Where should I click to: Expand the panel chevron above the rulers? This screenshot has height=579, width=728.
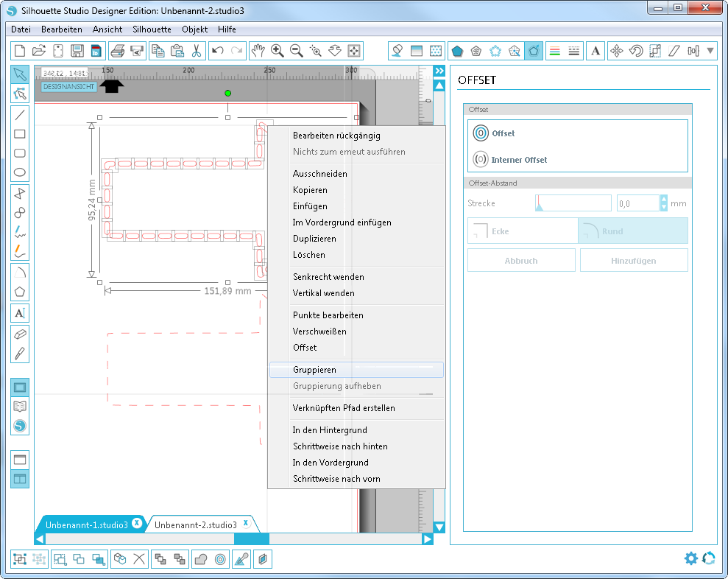438,71
